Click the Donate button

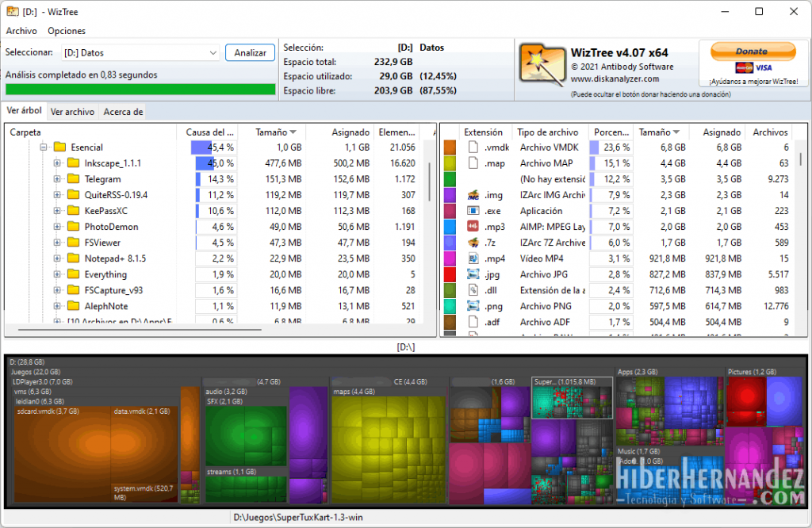[752, 52]
